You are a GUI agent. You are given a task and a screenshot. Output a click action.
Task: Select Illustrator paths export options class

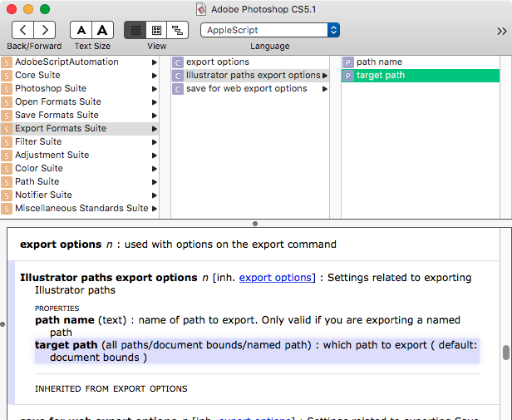[x=250, y=75]
